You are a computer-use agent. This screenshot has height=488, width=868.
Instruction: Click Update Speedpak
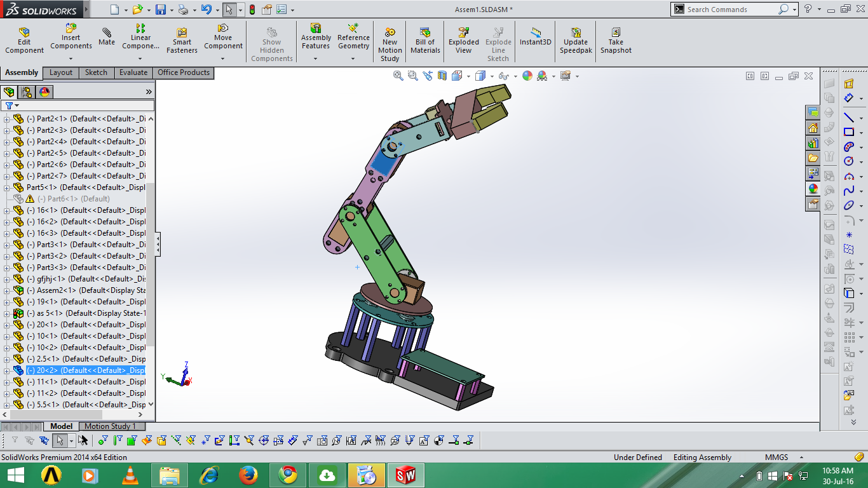tap(575, 41)
